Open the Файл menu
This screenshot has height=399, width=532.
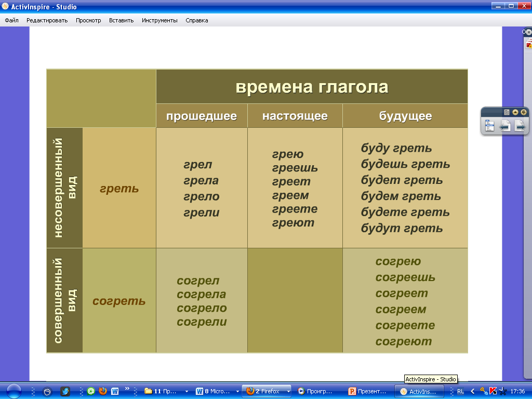coord(11,21)
